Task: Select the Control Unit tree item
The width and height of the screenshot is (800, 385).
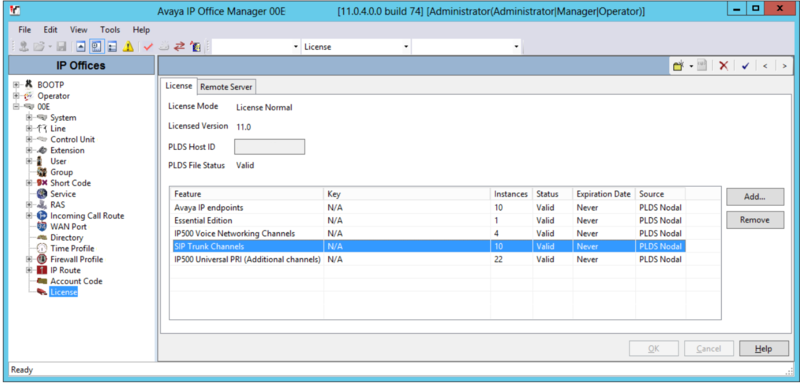Action: [72, 139]
